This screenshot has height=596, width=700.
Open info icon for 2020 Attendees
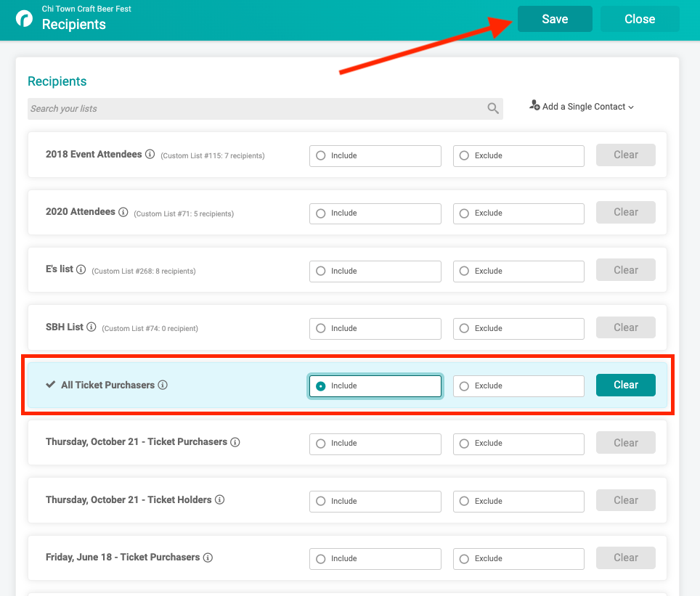123,212
